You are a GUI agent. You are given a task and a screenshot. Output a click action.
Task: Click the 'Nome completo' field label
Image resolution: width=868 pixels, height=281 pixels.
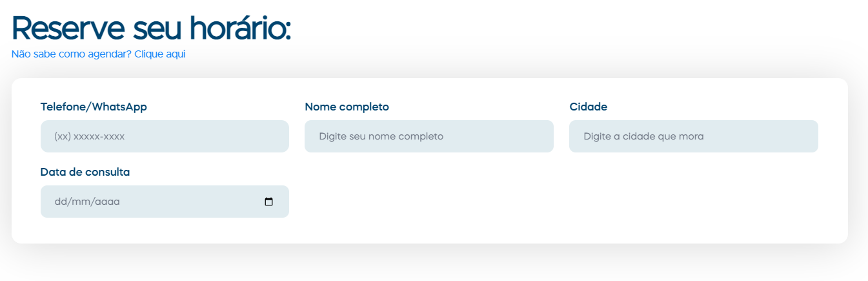[x=347, y=107]
